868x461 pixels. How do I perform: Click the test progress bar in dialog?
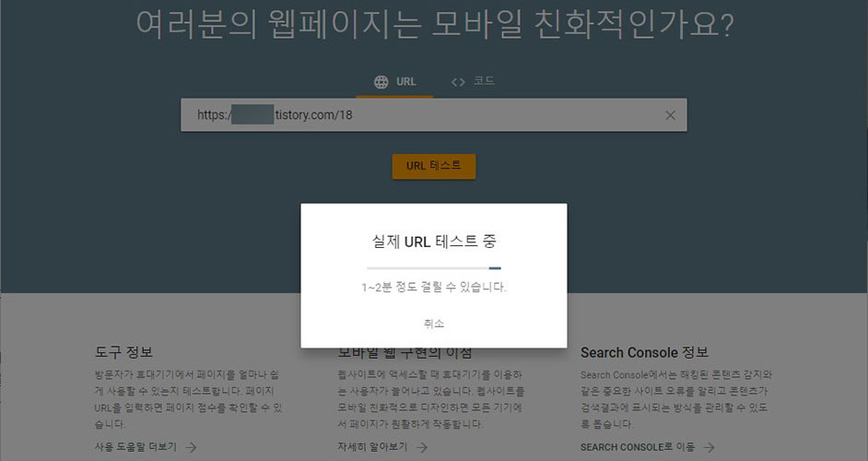pos(434,268)
